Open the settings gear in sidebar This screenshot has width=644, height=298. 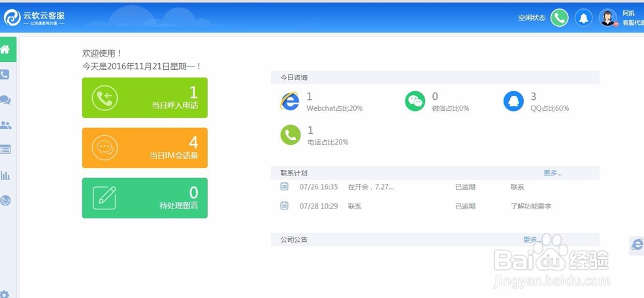[5, 294]
